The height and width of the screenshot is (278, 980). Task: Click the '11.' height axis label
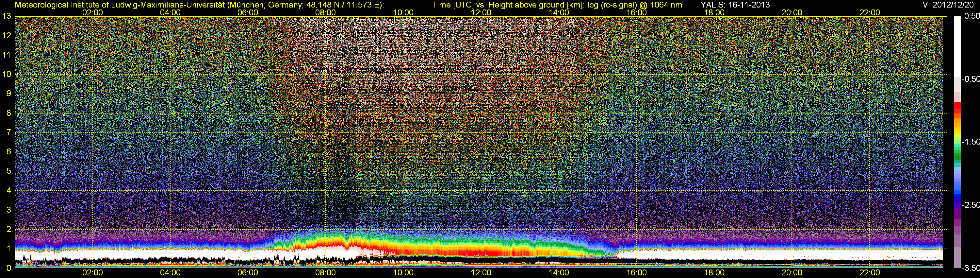[x=8, y=55]
